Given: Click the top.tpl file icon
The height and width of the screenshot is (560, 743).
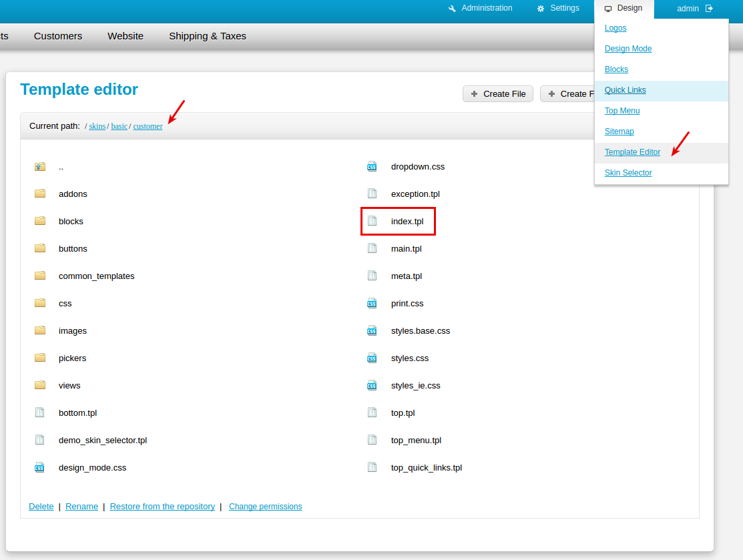Looking at the screenshot, I should pos(373,412).
